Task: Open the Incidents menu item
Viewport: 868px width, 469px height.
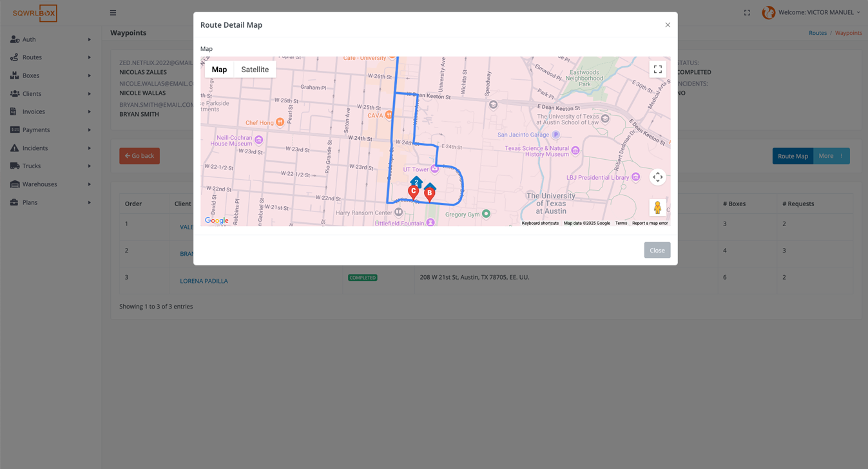Action: coord(50,148)
